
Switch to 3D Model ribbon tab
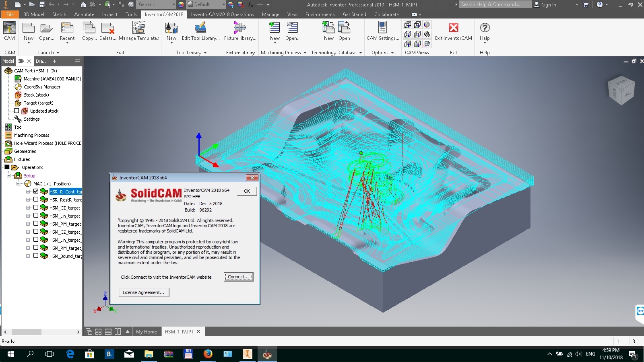click(x=34, y=14)
